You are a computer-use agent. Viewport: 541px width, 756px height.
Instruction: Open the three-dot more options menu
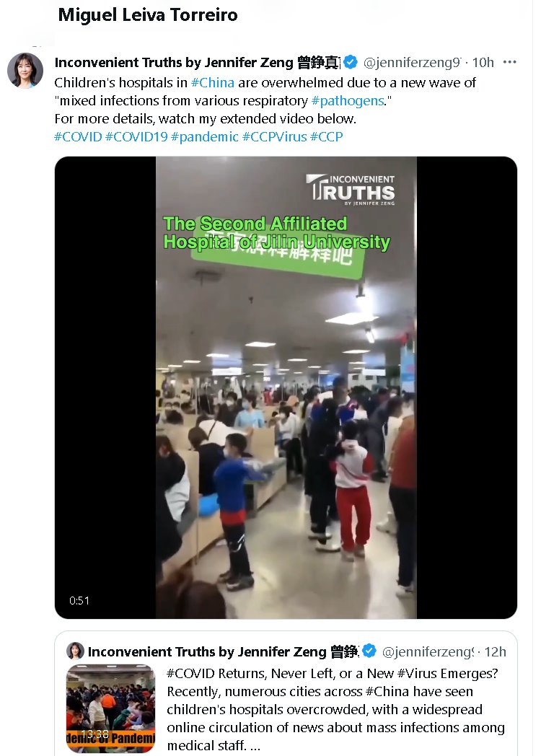(x=509, y=62)
